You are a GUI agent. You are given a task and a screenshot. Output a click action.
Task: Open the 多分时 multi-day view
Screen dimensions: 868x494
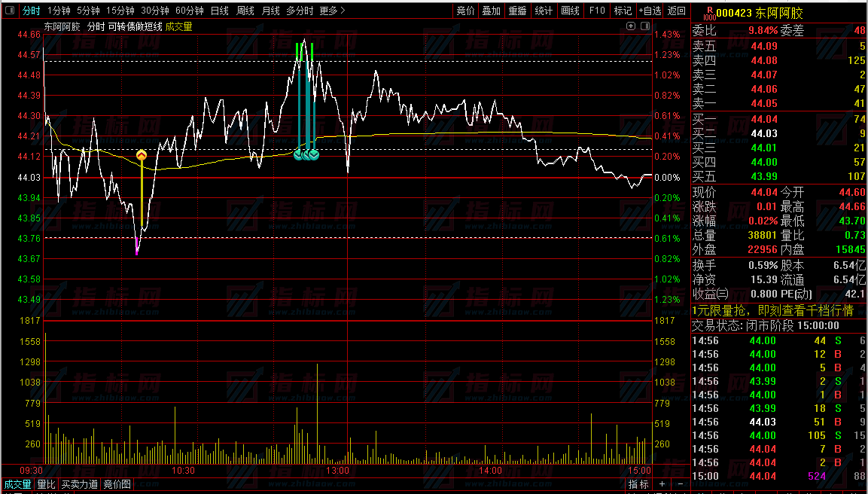300,10
